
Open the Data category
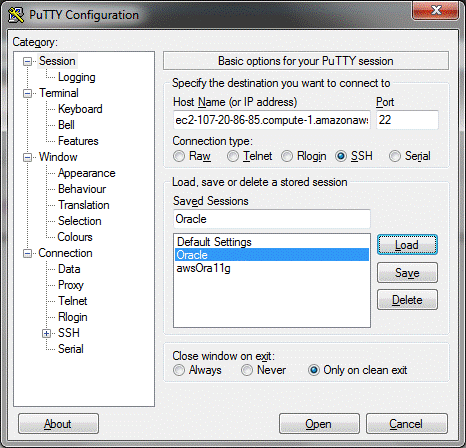coord(69,269)
